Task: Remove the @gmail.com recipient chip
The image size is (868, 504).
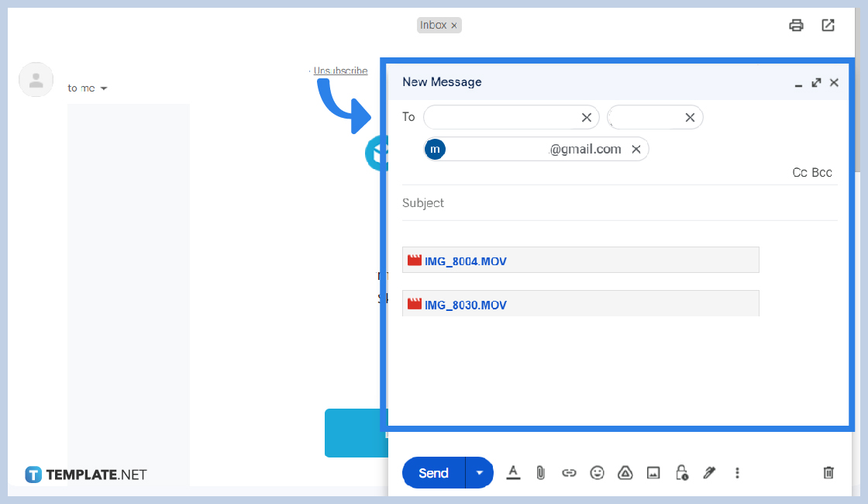Action: (636, 149)
